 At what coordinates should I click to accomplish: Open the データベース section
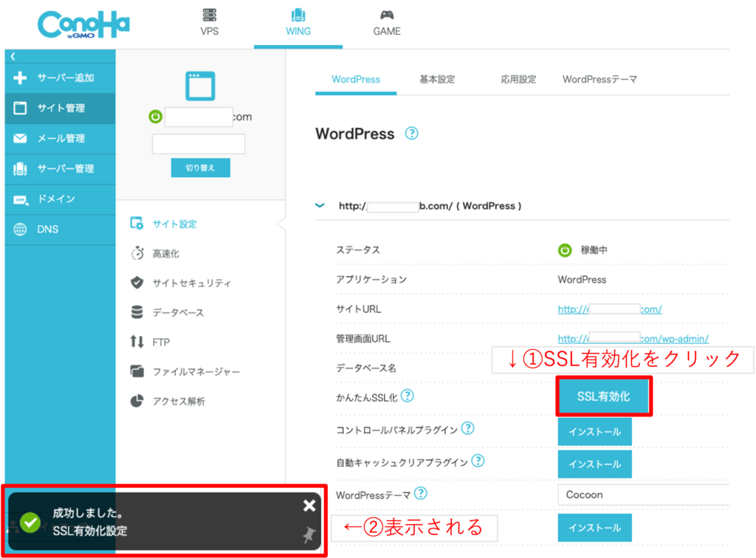tap(177, 312)
